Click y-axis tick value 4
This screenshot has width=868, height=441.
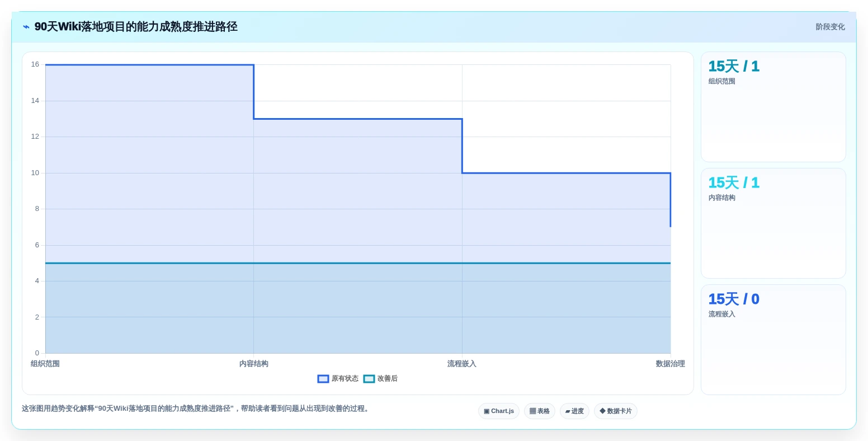tap(37, 281)
